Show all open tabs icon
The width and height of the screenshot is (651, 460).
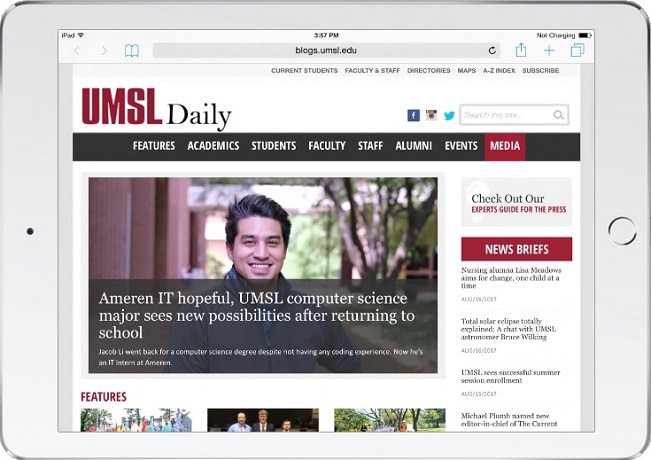coord(577,50)
